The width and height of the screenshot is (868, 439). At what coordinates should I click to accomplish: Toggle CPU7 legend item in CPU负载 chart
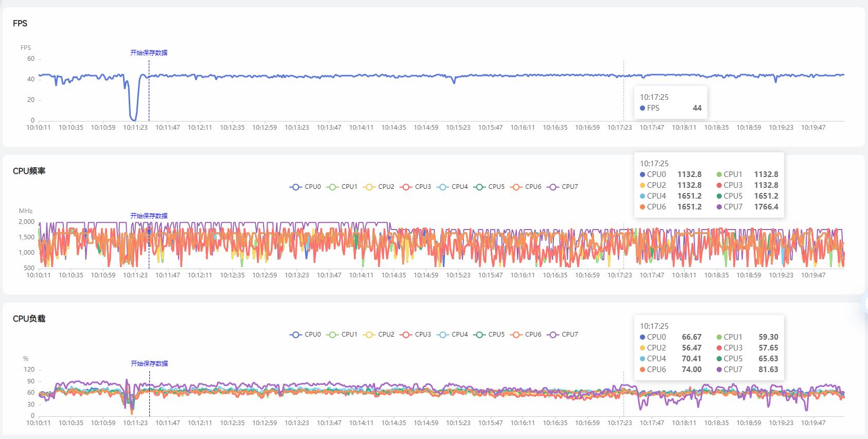coord(562,335)
